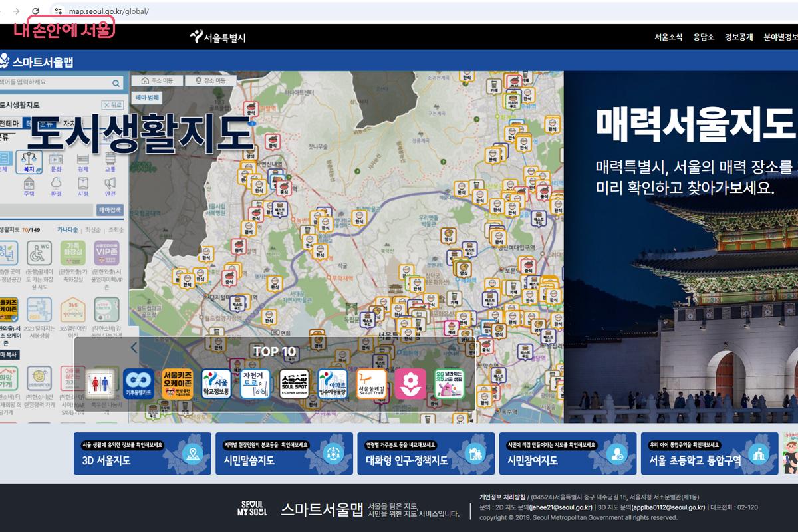
Task: Open the 서울소식 menu item
Action: click(x=668, y=37)
